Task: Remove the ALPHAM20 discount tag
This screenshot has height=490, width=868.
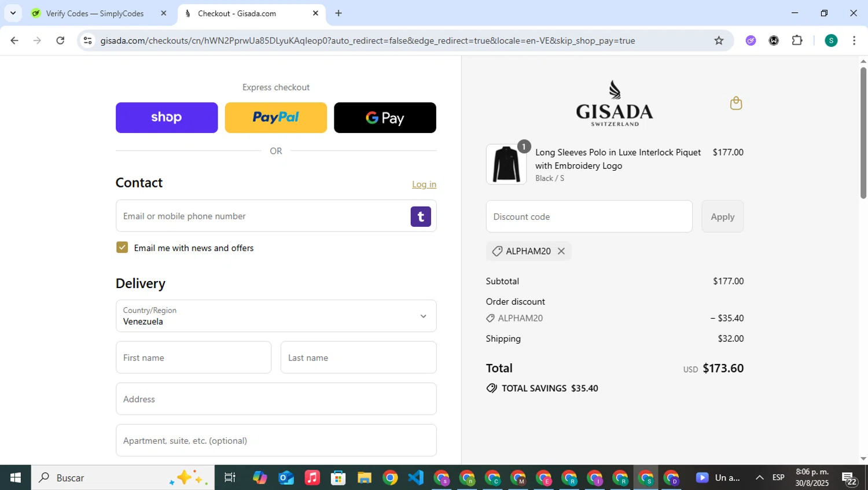Action: [x=561, y=251]
